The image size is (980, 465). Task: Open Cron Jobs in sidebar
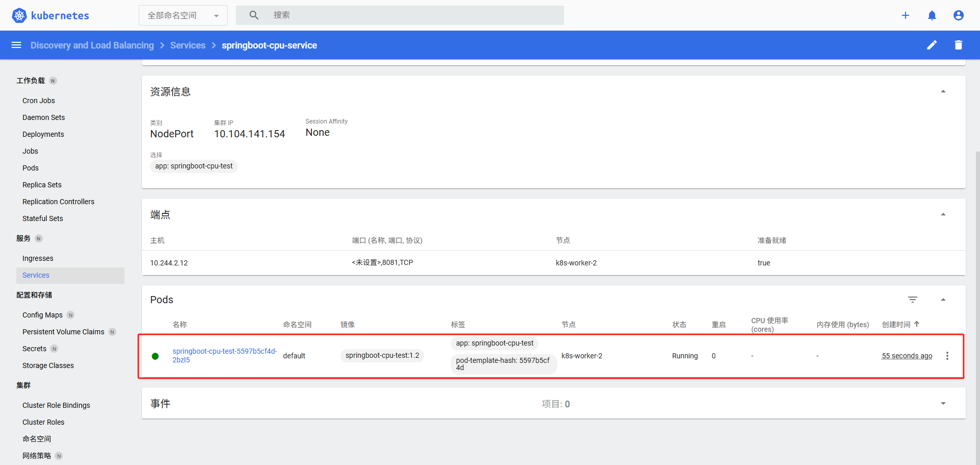(x=39, y=101)
